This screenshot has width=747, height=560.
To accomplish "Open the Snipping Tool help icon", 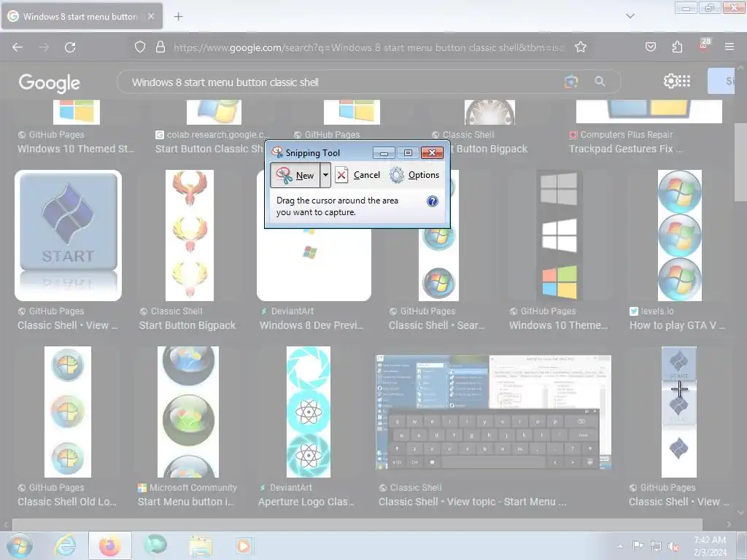I will click(432, 201).
